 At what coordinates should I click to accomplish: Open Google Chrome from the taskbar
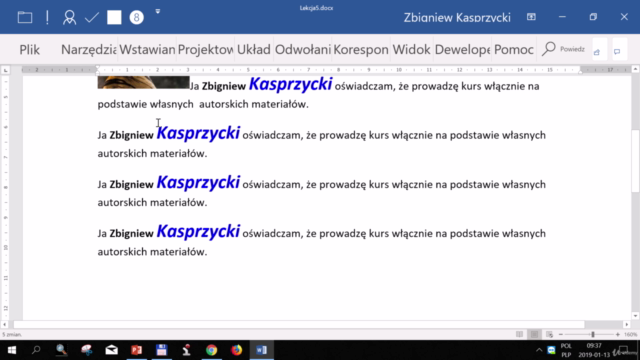pos(211,350)
